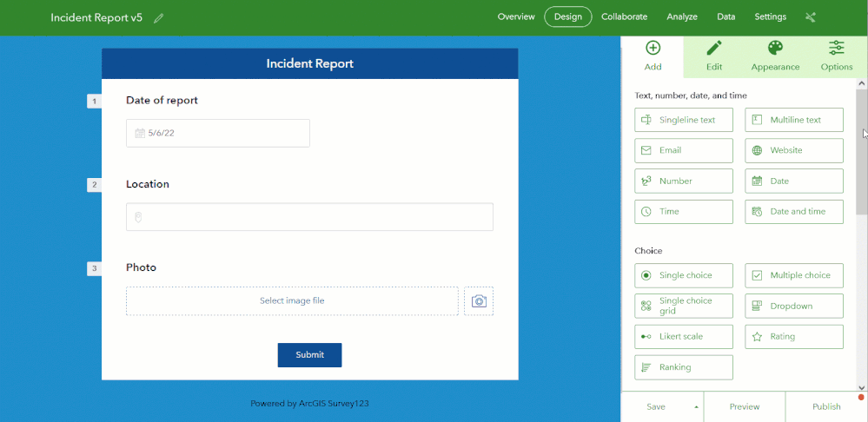868x422 pixels.
Task: Click question number 3 badge
Action: click(x=94, y=269)
